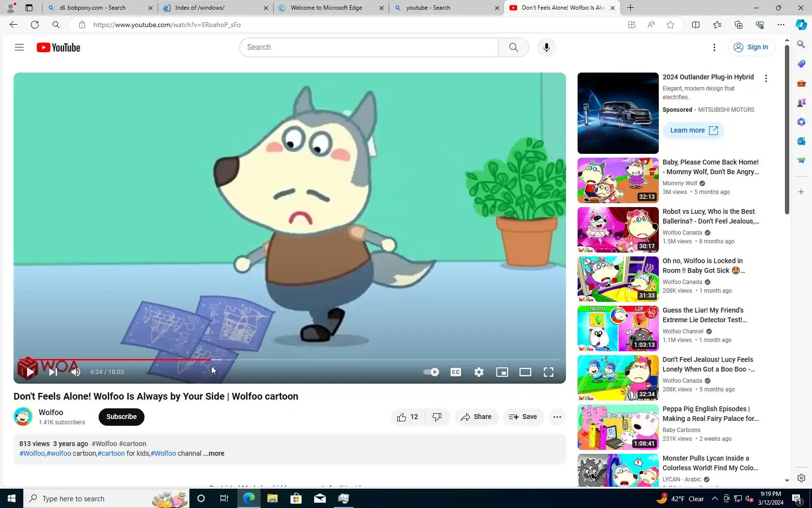
Task: Skip to the next video
Action: (x=53, y=372)
